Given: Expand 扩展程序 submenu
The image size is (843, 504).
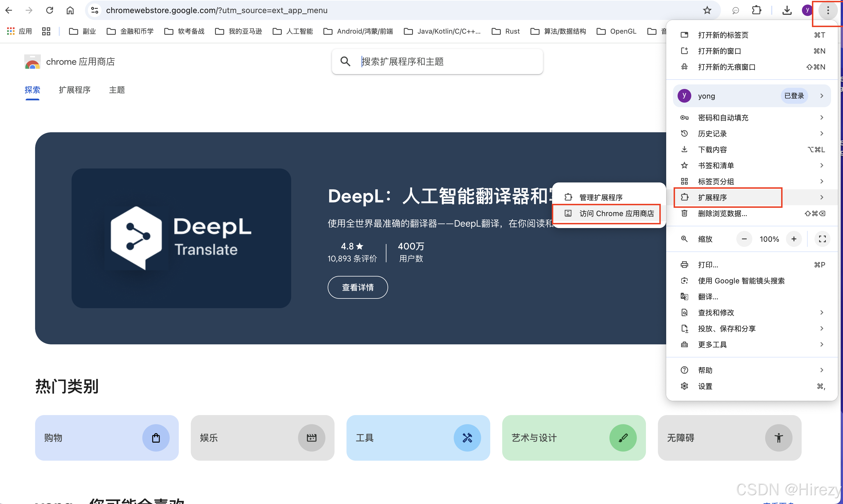Looking at the screenshot, I should pyautogui.click(x=752, y=197).
